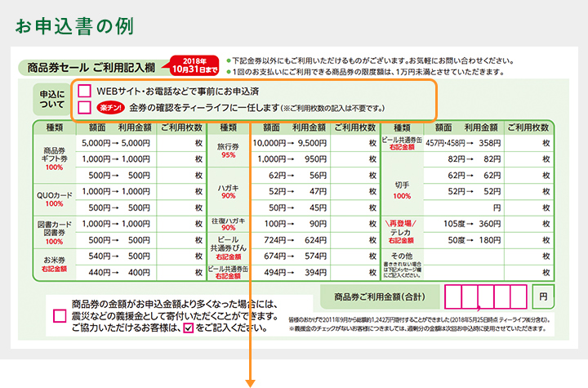
Task: Click the 再登場 テレカ category cell
Action: tap(402, 232)
